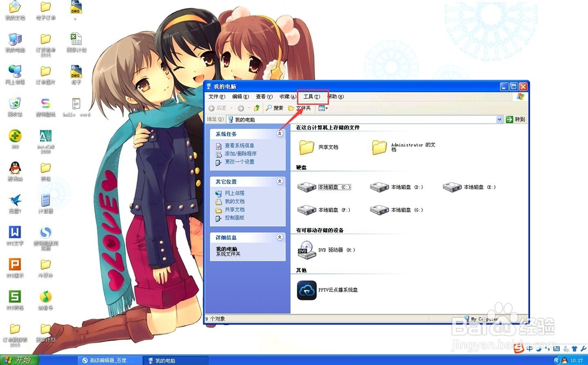The height and width of the screenshot is (365, 588).
Task: Select the DVD 驱动器 (H:) icon
Action: pyautogui.click(x=307, y=250)
